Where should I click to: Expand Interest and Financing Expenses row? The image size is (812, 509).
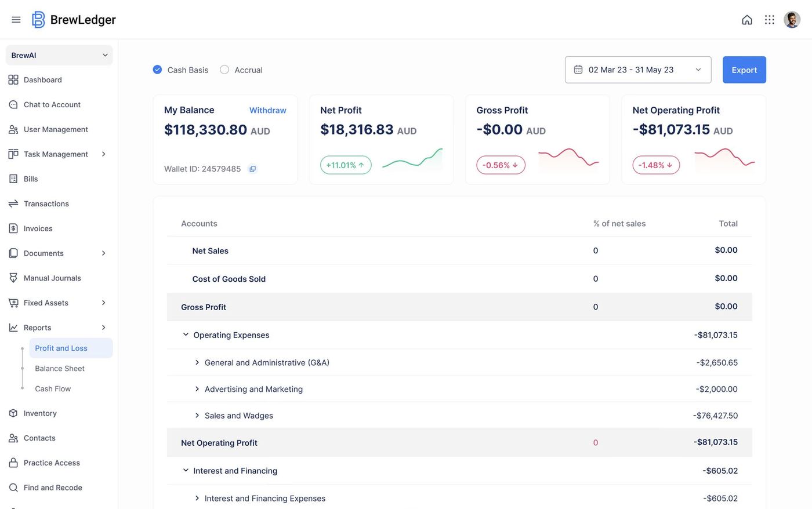point(197,498)
